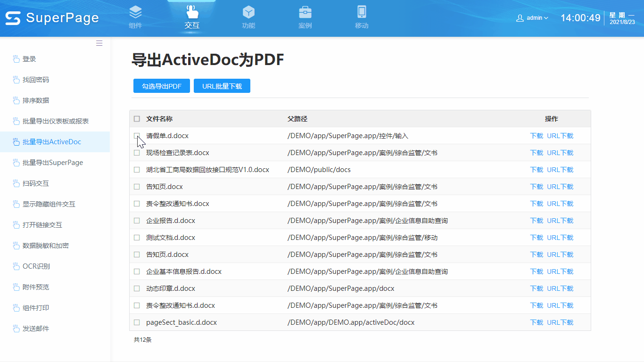Screen dimensions: 644x362
Task: Open 批量导出SuperPage in sidebar
Action: click(53, 163)
